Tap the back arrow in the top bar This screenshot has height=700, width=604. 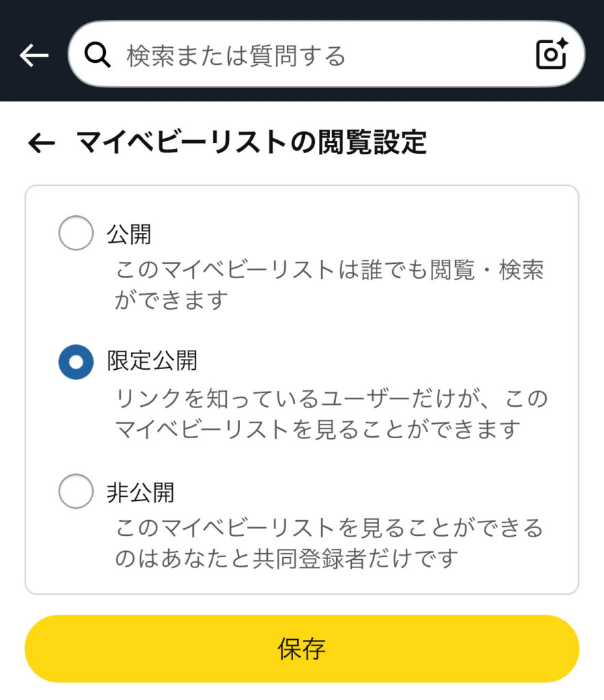tap(34, 55)
